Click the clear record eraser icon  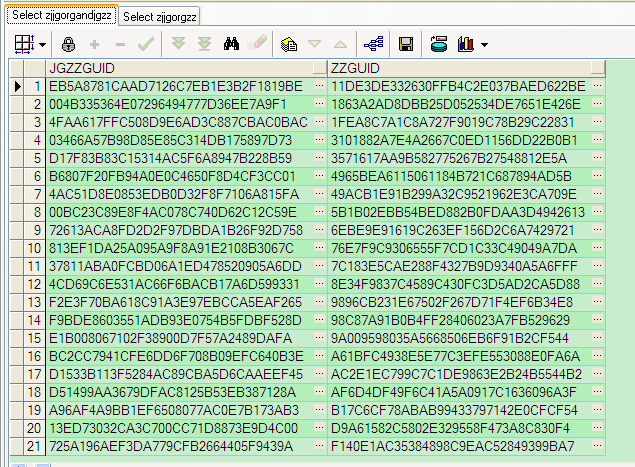258,43
